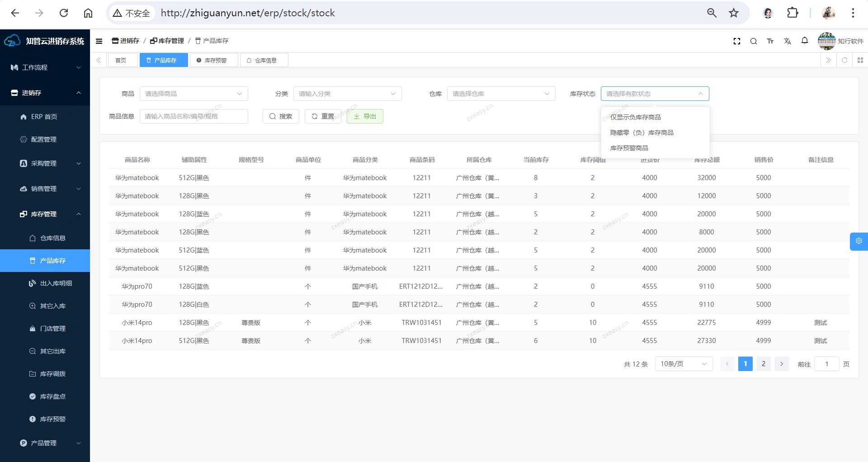
Task: Bookmark page with the star icon
Action: [734, 13]
